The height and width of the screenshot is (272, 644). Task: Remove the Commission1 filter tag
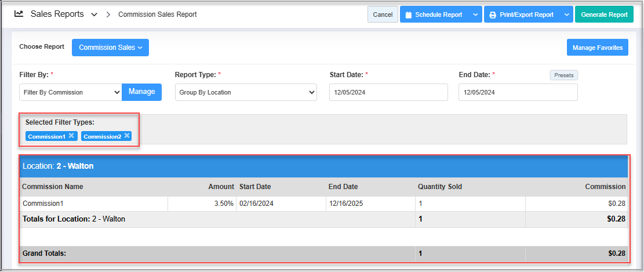pyautogui.click(x=71, y=136)
